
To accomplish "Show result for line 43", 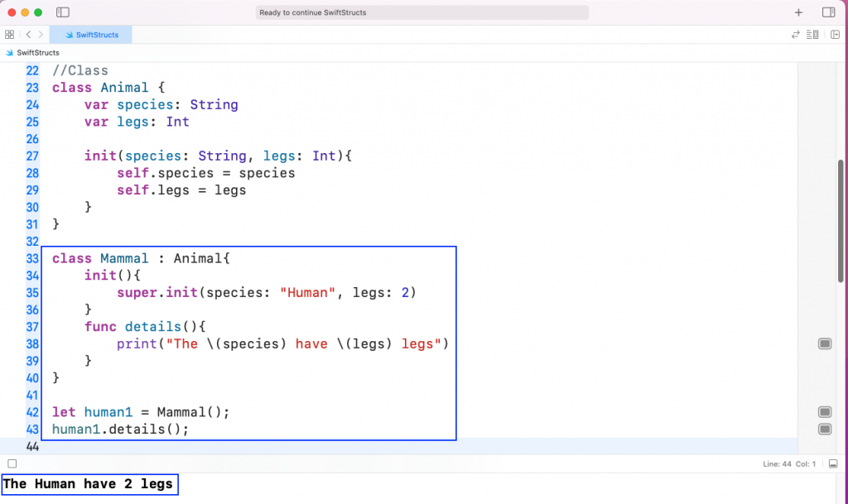I will click(x=825, y=430).
